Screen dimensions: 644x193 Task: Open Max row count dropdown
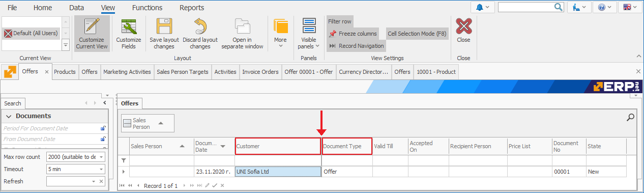pyautogui.click(x=101, y=157)
